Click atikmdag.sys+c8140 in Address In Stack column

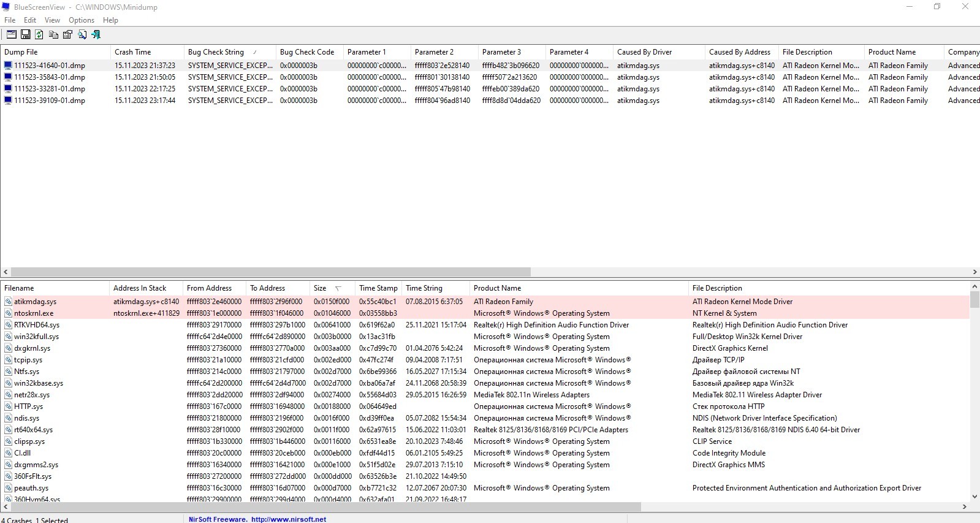pyautogui.click(x=146, y=302)
